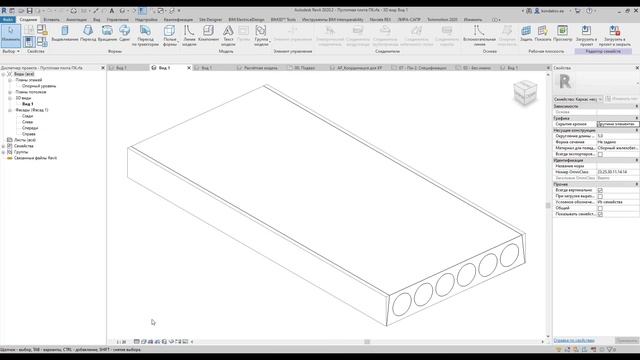The width and height of the screenshot is (640, 360).
Task: Collapse the Floor Plans (Планы этажей) node
Action: (10, 80)
